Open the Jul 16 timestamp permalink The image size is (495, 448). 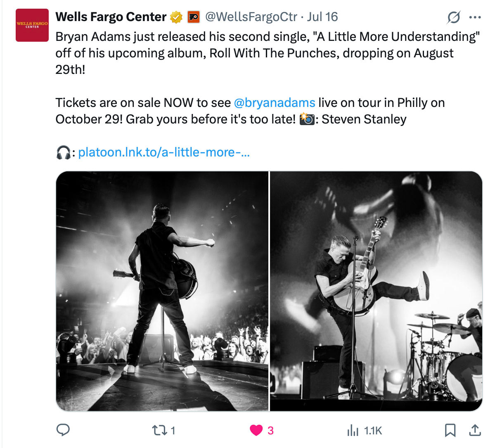pos(322,17)
